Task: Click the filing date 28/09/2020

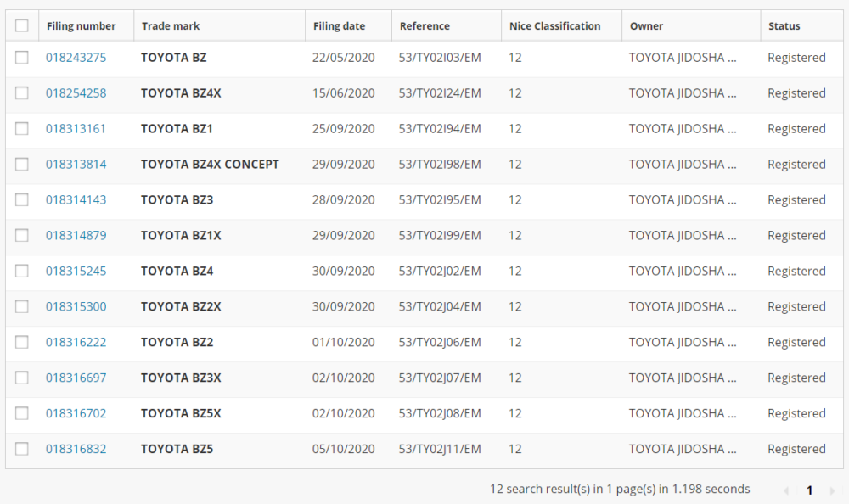Action: [343, 199]
